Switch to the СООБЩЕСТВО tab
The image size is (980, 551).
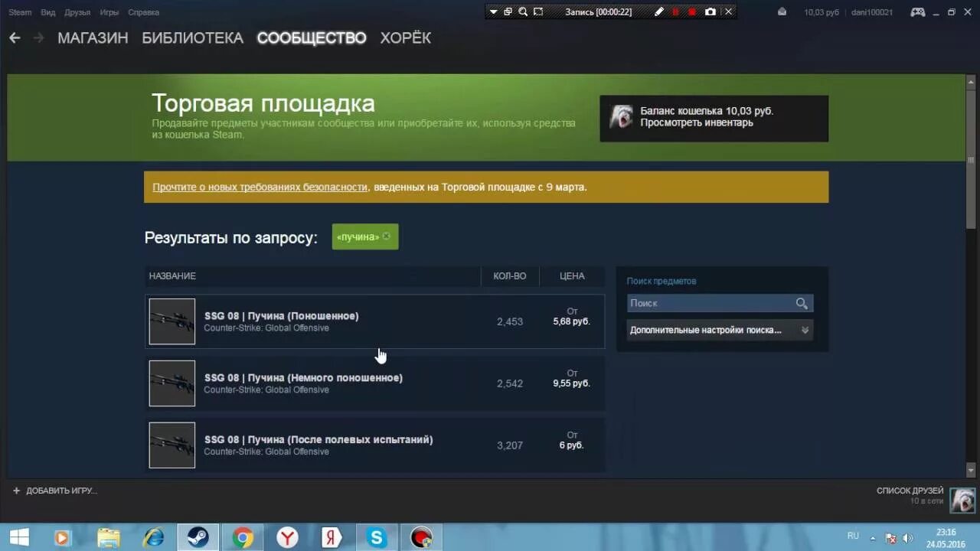tap(312, 37)
